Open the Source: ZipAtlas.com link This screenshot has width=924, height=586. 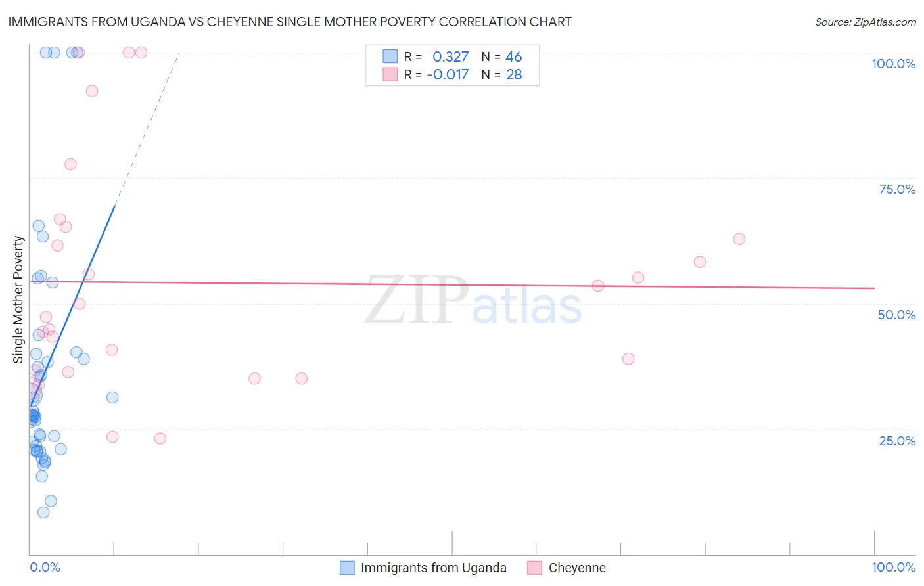tap(865, 22)
